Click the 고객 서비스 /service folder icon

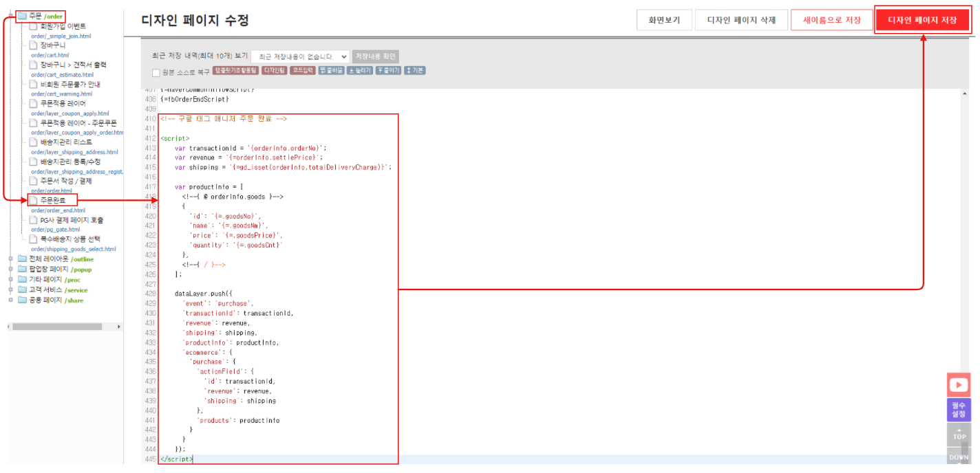tap(22, 290)
